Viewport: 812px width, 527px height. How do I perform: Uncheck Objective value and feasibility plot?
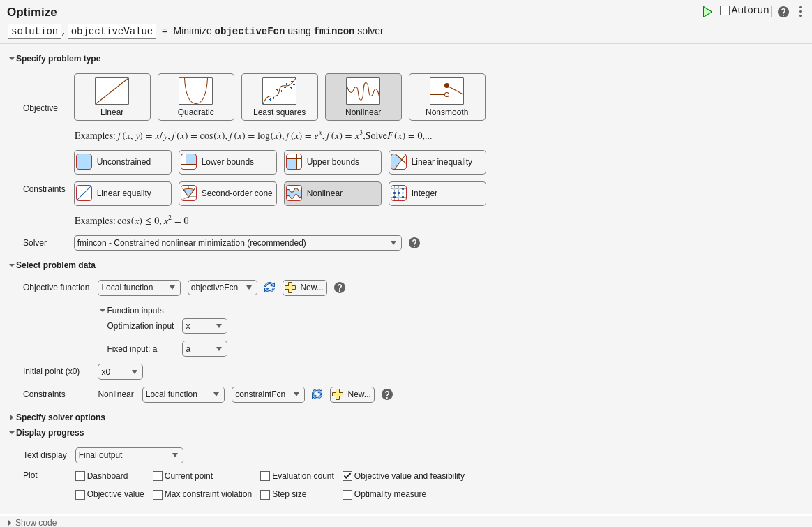[x=347, y=476]
